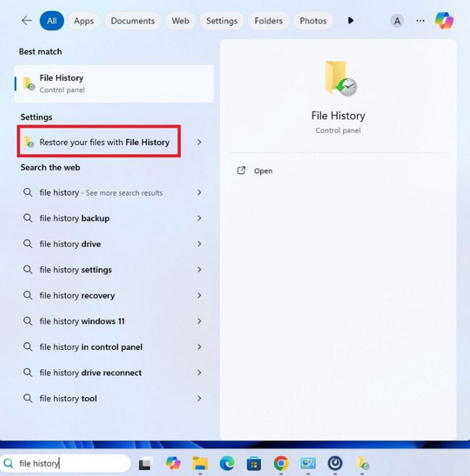Viewport: 470px width, 476px height.
Task: Show more filter categories with the play arrow
Action: tap(351, 20)
